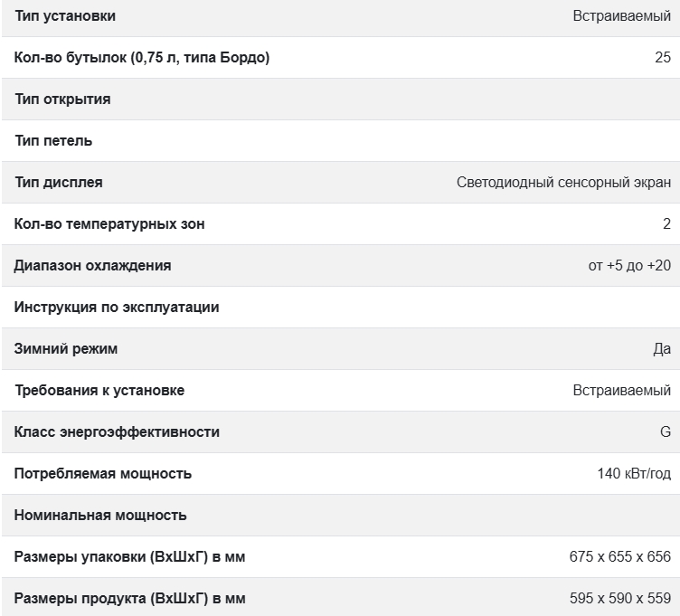Click the bottle count value 25
Viewport: 680px width, 616px height.
point(663,58)
